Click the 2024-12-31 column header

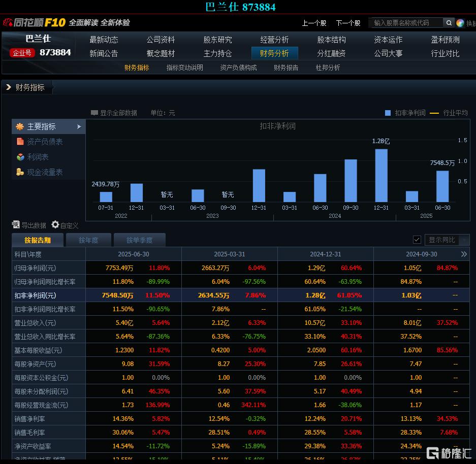[326, 254]
